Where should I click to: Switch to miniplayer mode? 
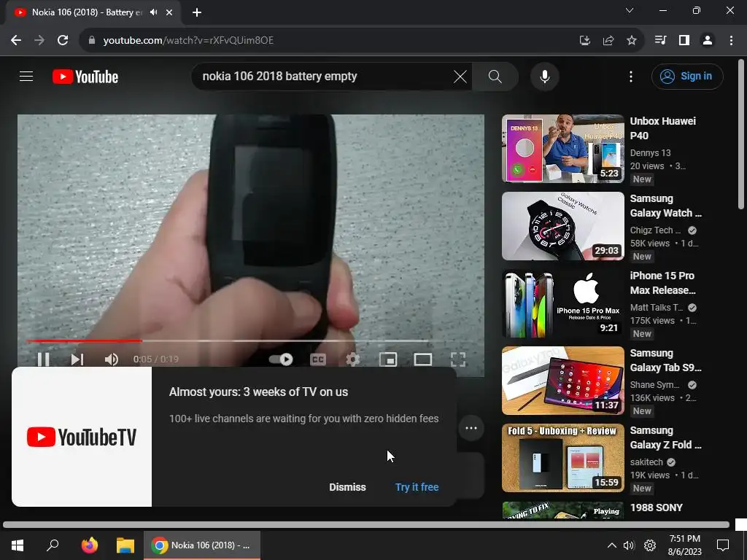388,359
